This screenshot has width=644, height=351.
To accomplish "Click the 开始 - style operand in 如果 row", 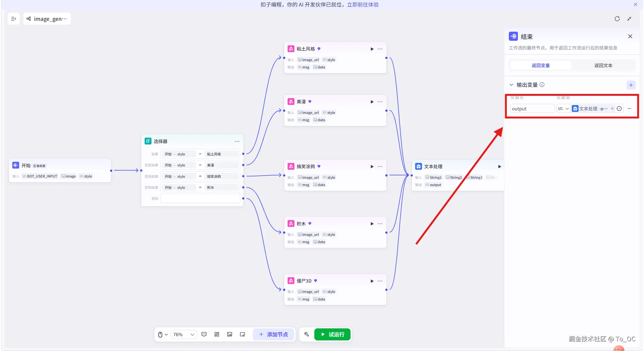I will [x=179, y=154].
